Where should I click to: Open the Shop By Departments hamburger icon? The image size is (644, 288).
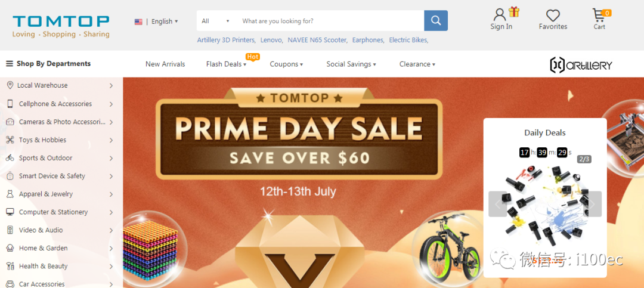[9, 64]
